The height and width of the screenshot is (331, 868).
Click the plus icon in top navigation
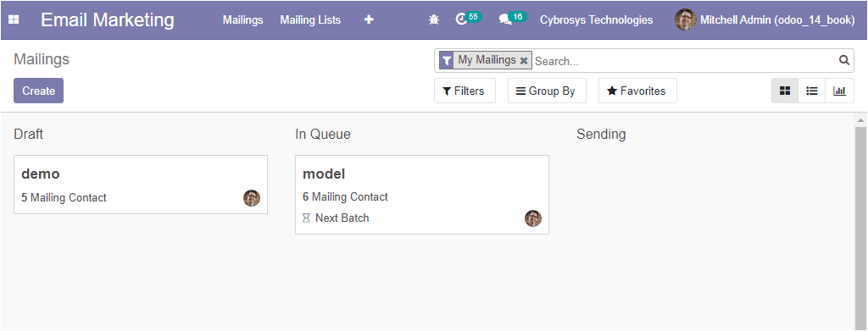[369, 19]
